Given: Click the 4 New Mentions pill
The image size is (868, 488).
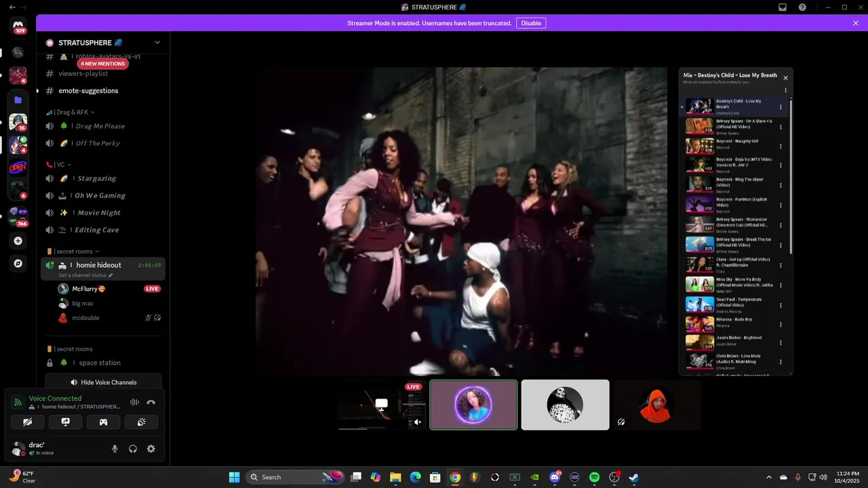Looking at the screenshot, I should tap(102, 64).
